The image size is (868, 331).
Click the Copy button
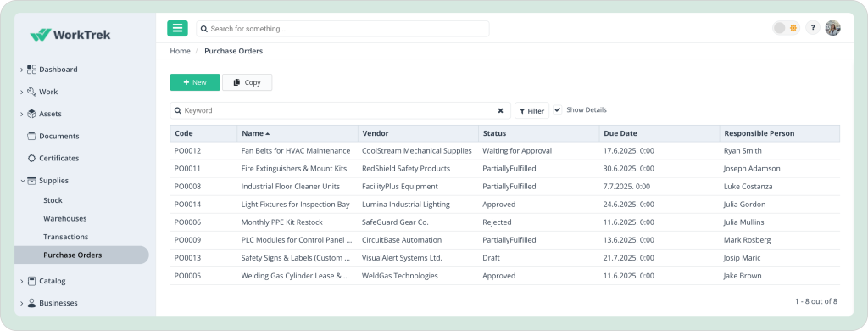(247, 82)
